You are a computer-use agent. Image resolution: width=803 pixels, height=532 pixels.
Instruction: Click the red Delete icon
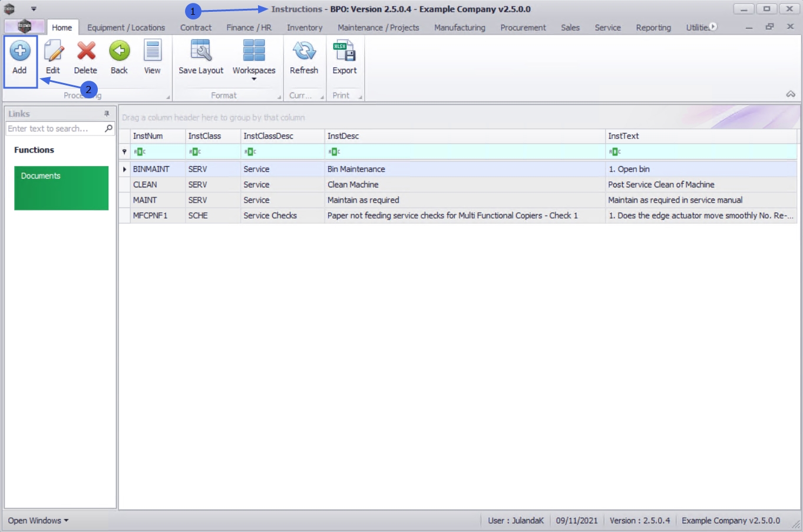[86, 51]
